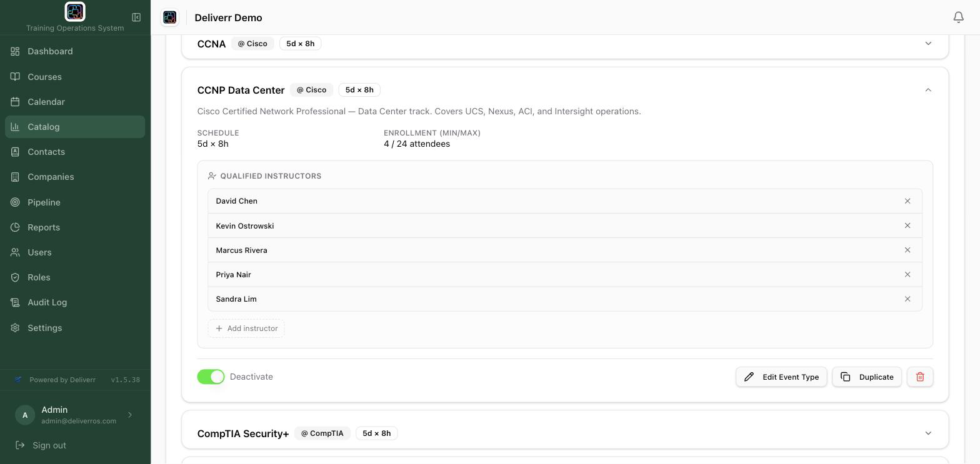Click the app logo beside Deliverr Demo
Screen dimensions: 980x464
coord(169,17)
